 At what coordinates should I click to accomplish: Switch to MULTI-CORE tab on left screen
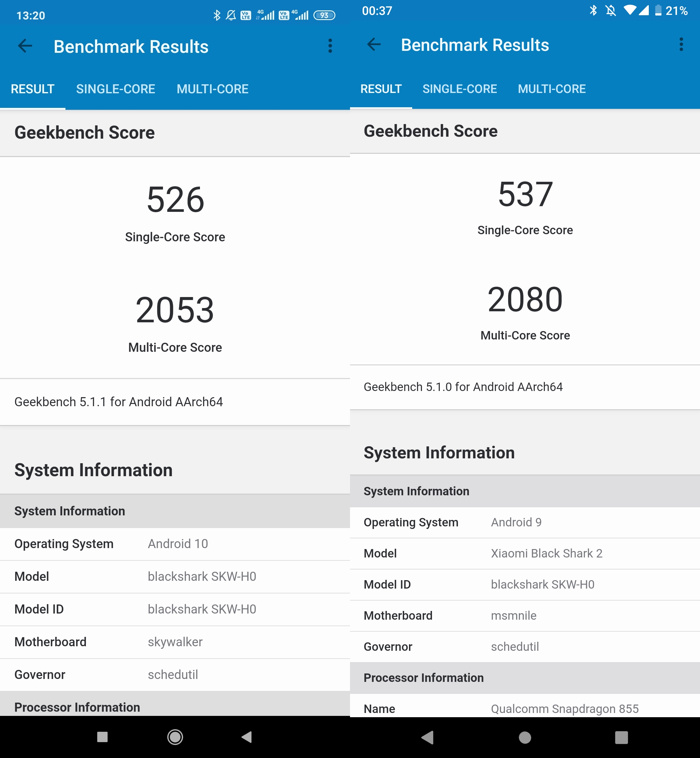click(x=213, y=89)
